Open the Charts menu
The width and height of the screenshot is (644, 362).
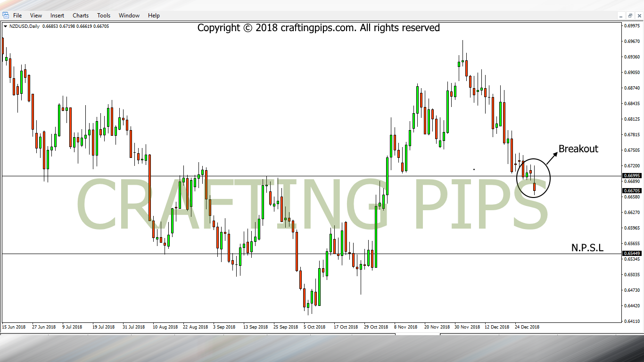81,16
